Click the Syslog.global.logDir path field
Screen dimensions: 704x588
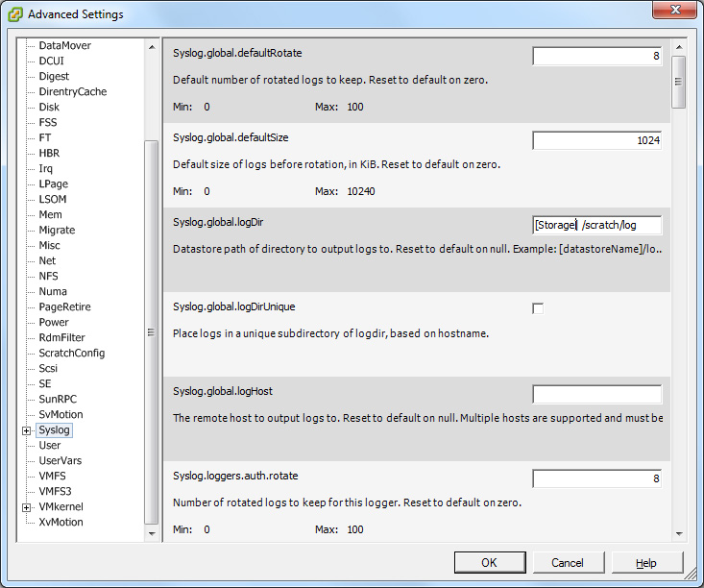pos(596,225)
